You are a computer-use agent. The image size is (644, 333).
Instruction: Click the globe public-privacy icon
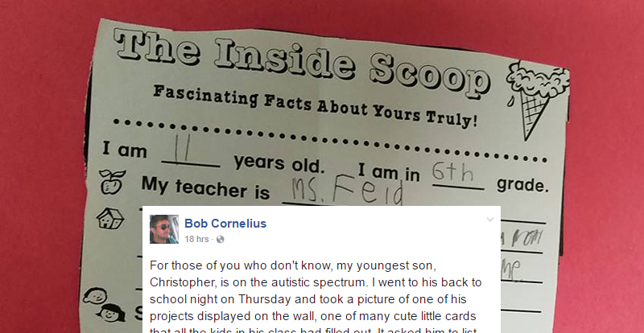pos(220,240)
